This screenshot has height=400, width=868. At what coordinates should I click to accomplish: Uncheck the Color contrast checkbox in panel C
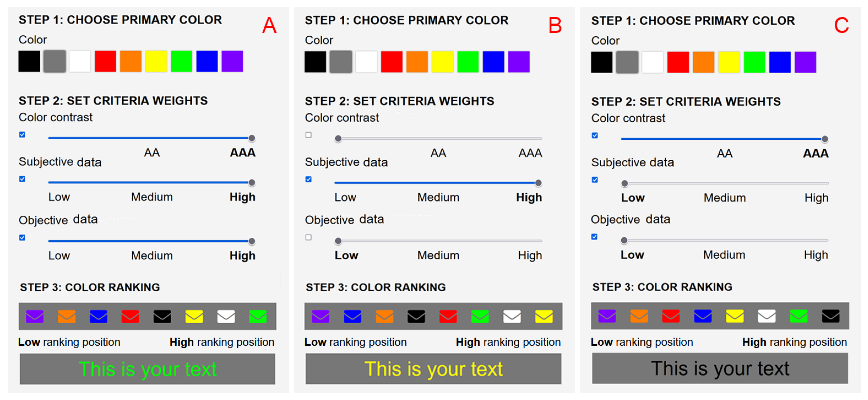595,135
